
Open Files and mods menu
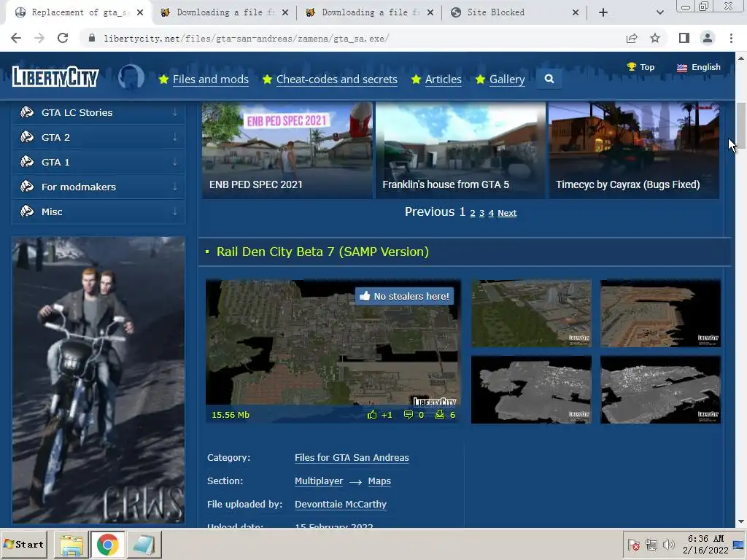(211, 79)
